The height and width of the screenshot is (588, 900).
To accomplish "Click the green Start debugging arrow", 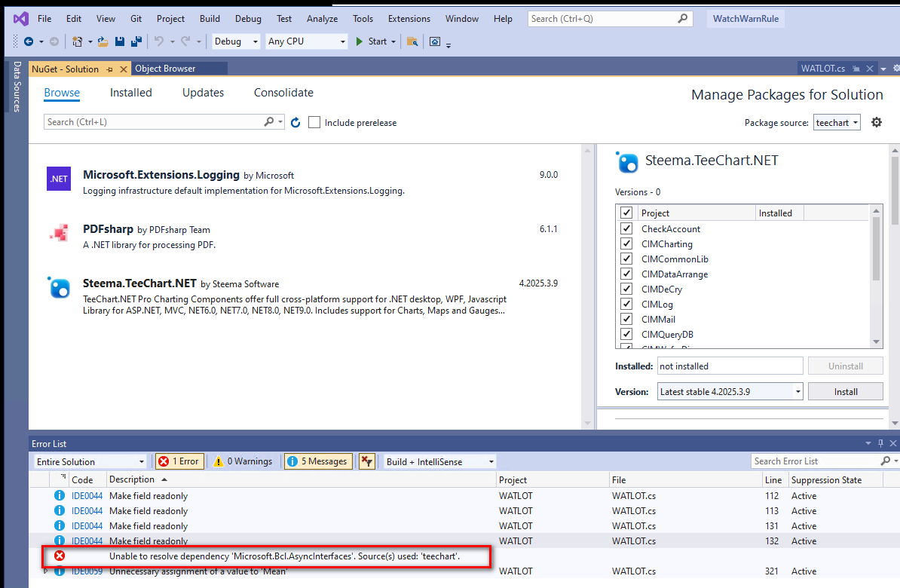I will coord(360,41).
